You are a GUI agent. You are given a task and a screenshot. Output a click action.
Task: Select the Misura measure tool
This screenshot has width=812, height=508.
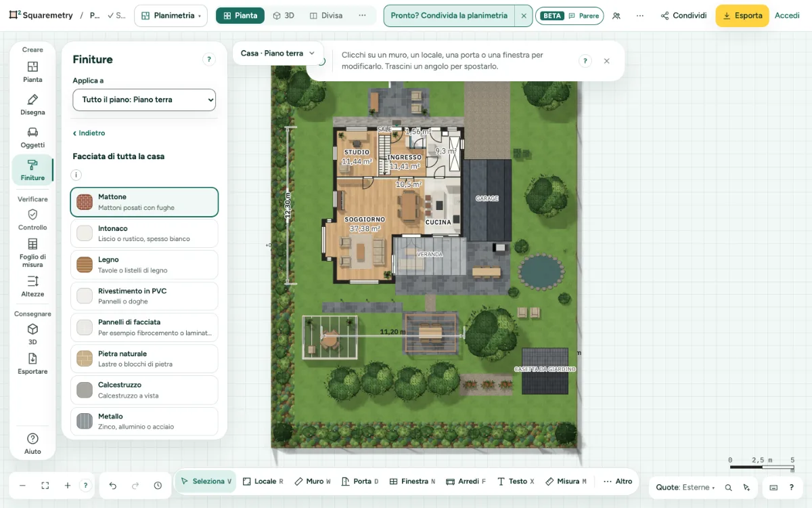tap(566, 482)
